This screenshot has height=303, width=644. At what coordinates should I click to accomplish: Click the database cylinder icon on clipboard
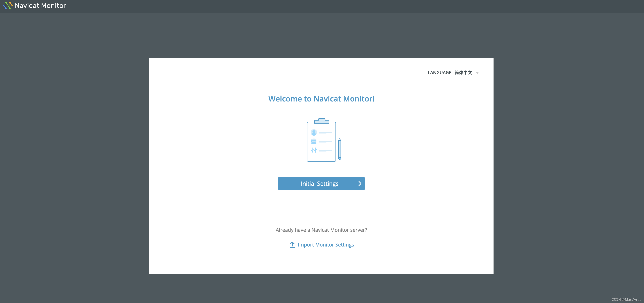click(314, 141)
